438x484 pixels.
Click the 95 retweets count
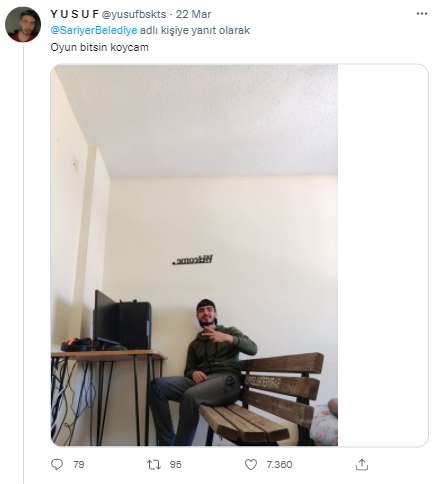(x=175, y=464)
